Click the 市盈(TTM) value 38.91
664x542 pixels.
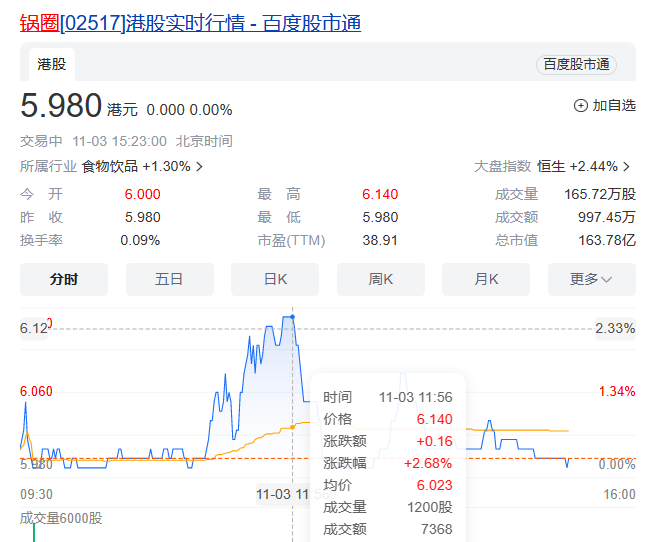click(x=380, y=241)
